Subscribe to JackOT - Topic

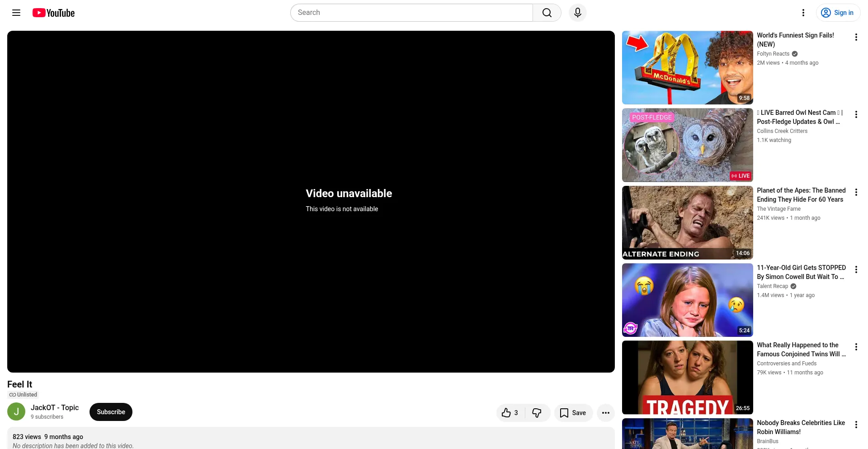pos(111,412)
